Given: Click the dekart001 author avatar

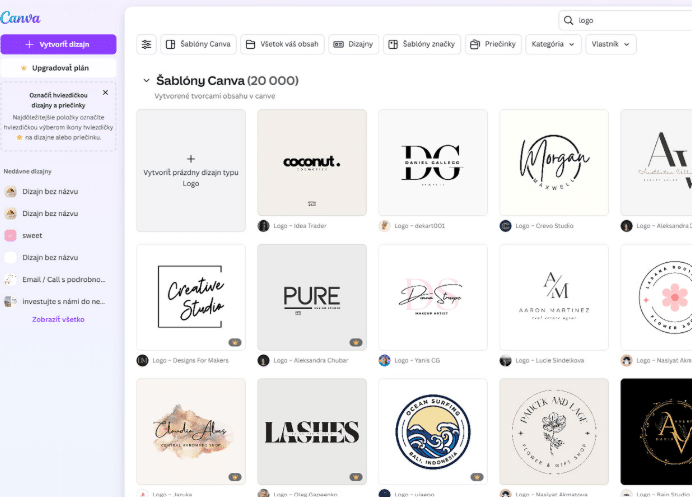Looking at the screenshot, I should click(x=384, y=226).
